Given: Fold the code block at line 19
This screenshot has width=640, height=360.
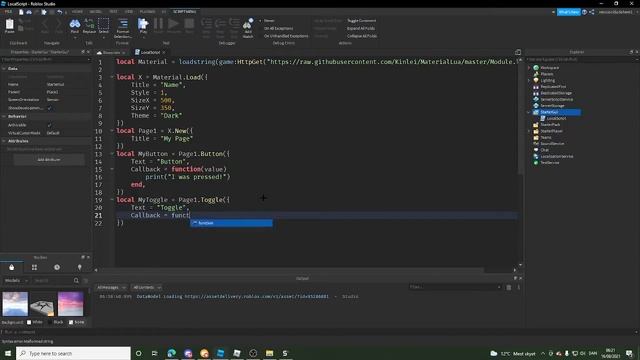Looking at the screenshot, I should 112,200.
